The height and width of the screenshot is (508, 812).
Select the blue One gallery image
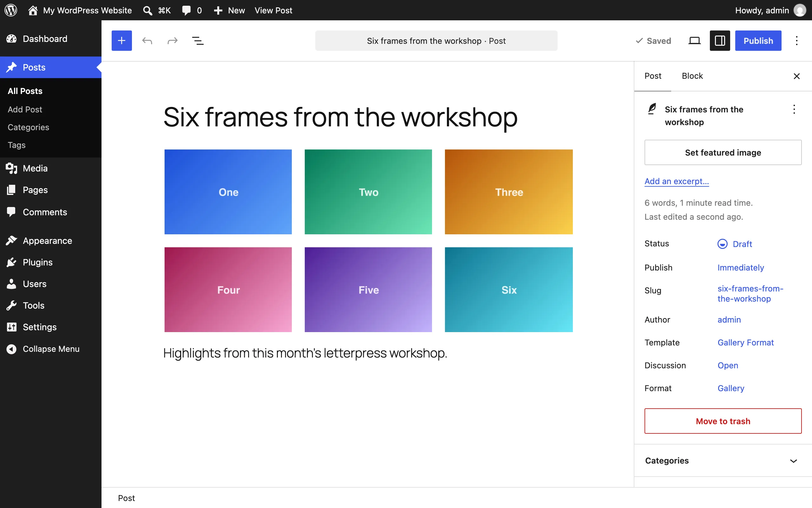pyautogui.click(x=228, y=192)
